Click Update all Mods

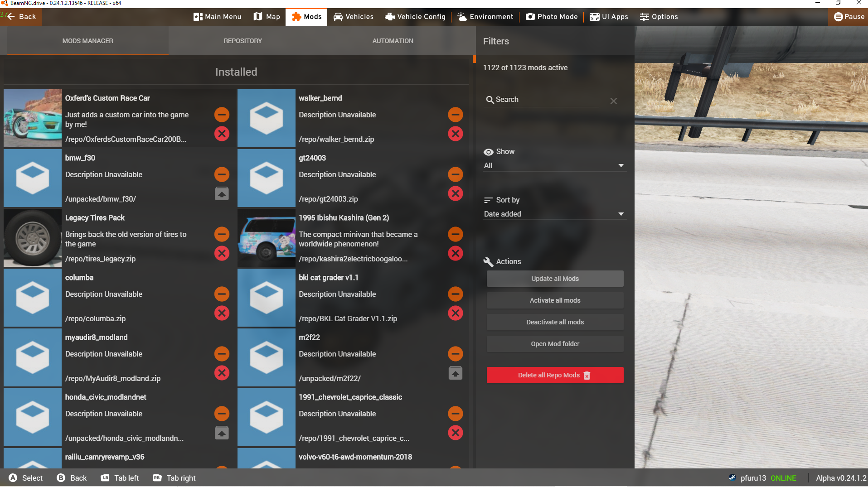tap(555, 279)
